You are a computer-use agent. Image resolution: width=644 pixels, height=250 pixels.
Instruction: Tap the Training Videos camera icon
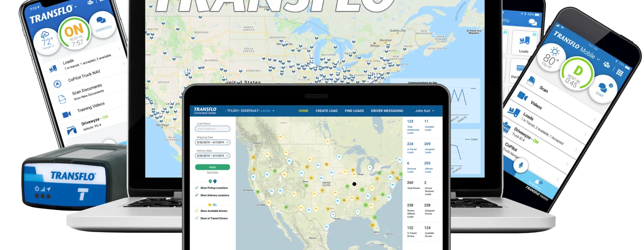tap(67, 114)
